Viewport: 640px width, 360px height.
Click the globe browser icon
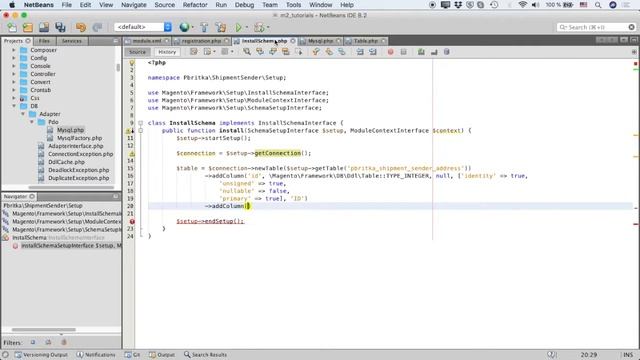pos(184,27)
